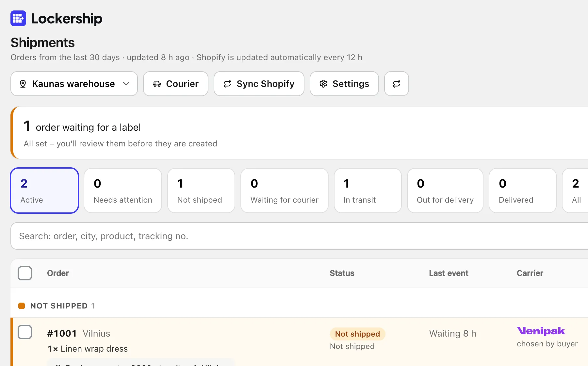The width and height of the screenshot is (588, 366).
Task: Show All shipments card
Action: [575, 191]
